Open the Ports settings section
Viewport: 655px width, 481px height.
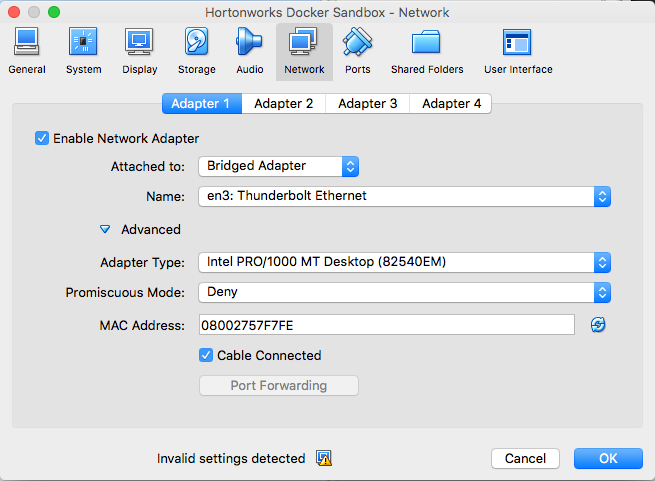(358, 51)
